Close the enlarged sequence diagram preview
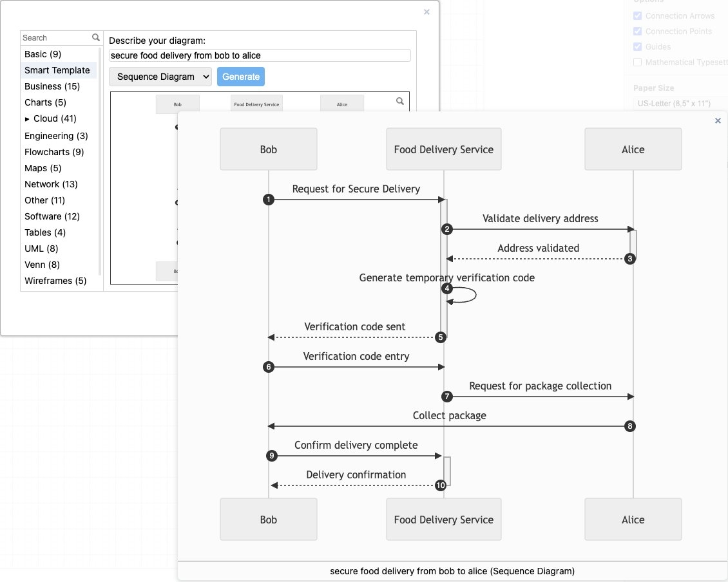Image resolution: width=728 pixels, height=582 pixels. (x=718, y=120)
